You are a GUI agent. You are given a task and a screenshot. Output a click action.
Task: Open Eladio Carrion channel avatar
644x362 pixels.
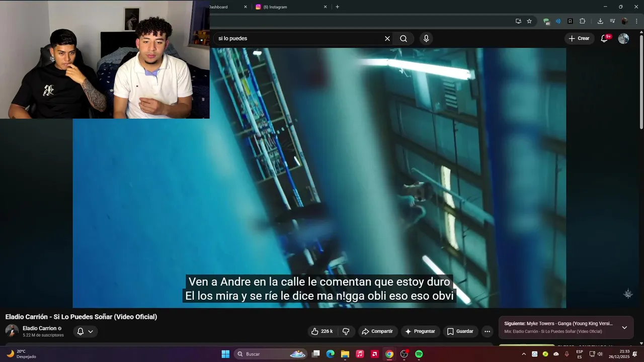(x=12, y=331)
